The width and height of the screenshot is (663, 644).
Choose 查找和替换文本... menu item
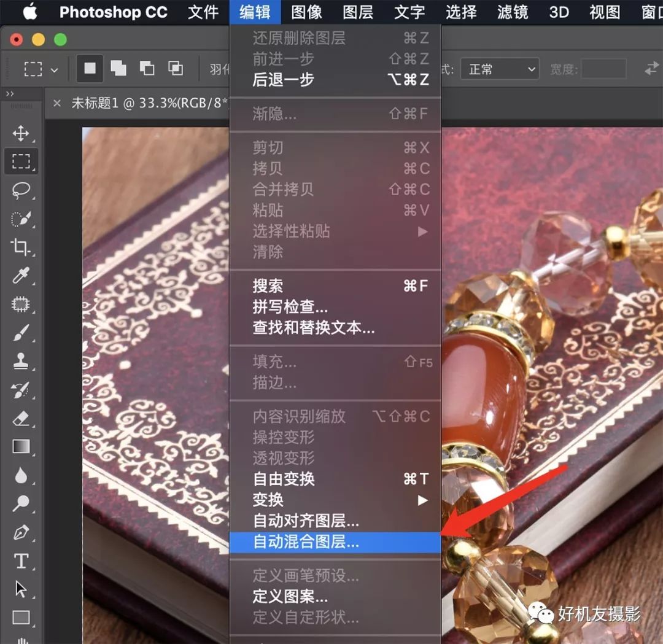(x=335, y=328)
